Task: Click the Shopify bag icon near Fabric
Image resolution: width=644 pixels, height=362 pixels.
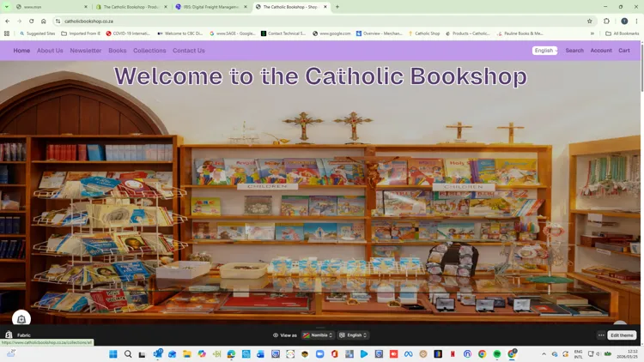Action: [9, 335]
